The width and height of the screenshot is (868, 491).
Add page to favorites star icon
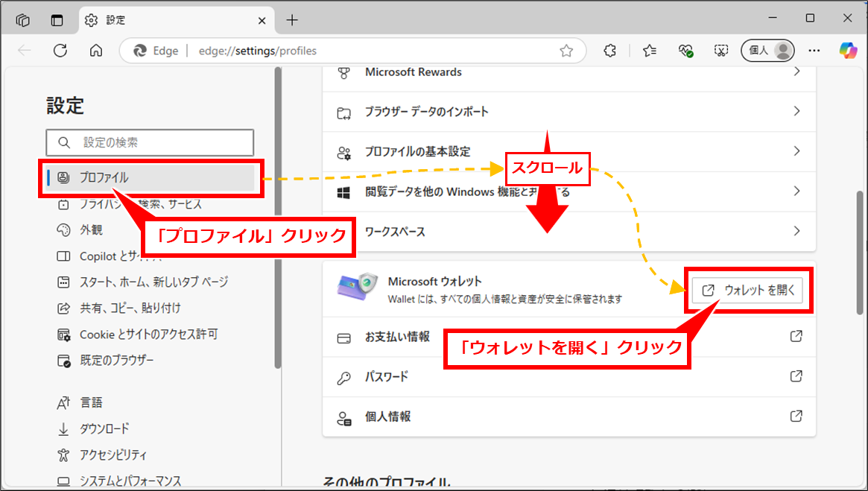click(x=566, y=51)
